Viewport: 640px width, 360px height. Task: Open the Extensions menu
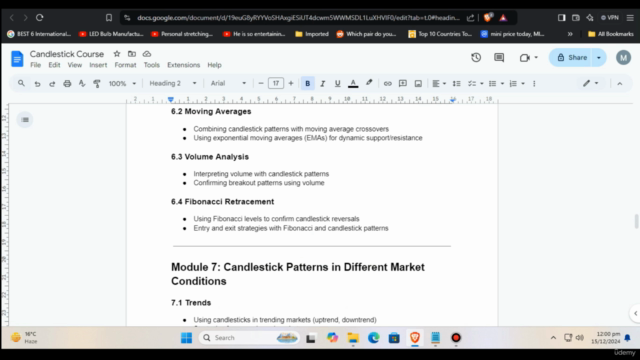(x=184, y=65)
